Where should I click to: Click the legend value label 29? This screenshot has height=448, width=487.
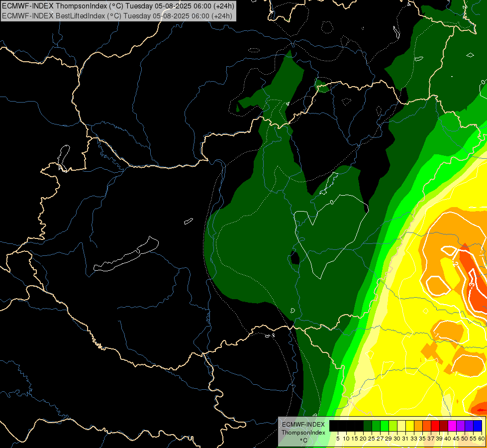coord(389,439)
